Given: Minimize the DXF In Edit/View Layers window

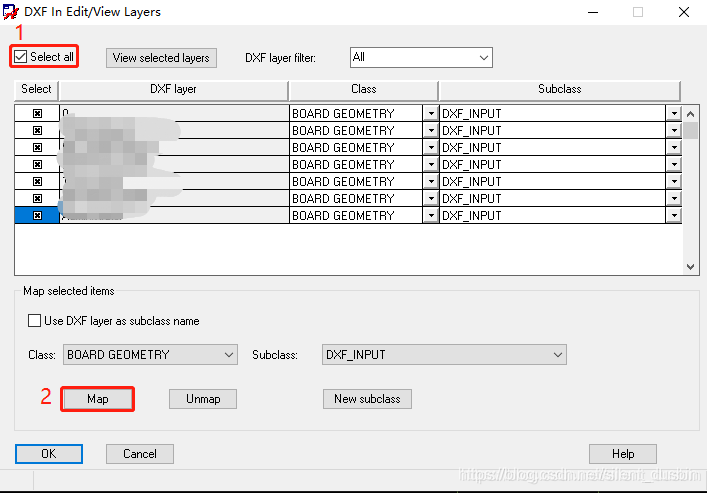Looking at the screenshot, I should click(x=593, y=12).
